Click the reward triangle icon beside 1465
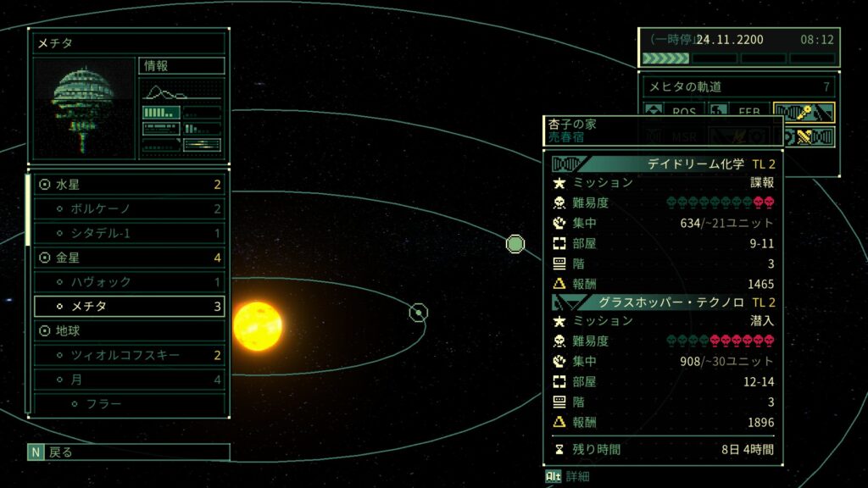Image resolution: width=868 pixels, height=488 pixels. 559,284
